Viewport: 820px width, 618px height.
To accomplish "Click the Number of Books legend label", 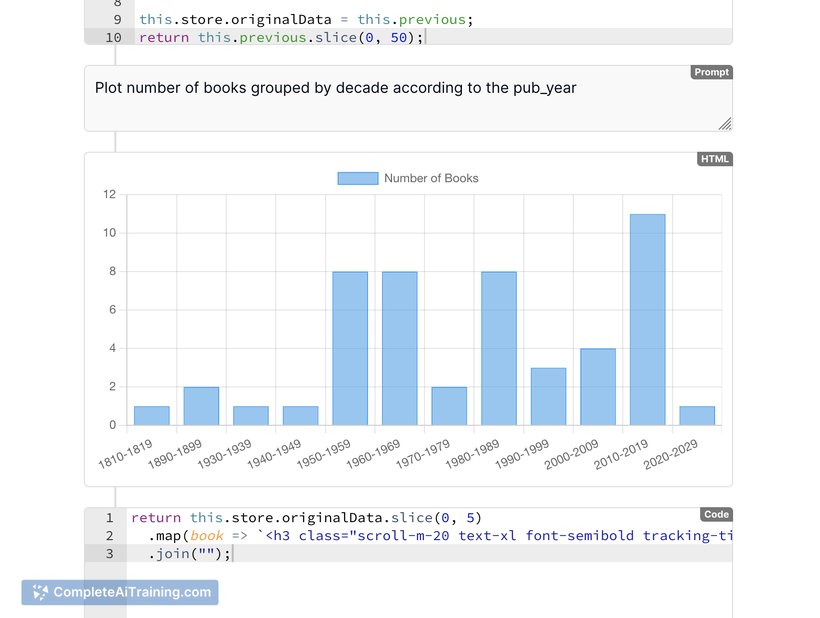I will [431, 178].
